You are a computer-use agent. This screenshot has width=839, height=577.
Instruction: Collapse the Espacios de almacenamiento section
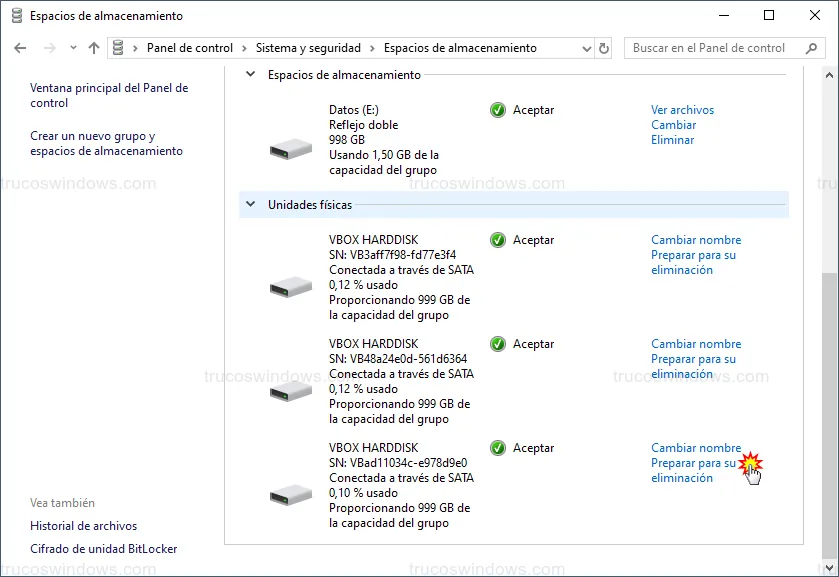click(x=250, y=75)
